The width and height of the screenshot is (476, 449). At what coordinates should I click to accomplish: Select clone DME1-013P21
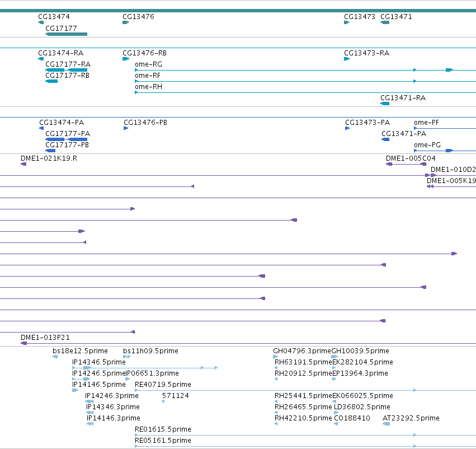coord(45,338)
